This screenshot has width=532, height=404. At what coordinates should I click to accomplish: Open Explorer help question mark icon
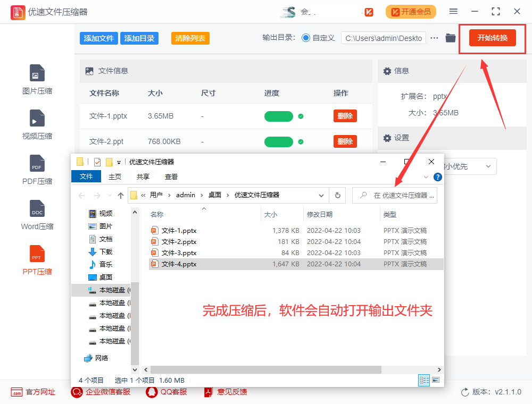click(x=438, y=177)
